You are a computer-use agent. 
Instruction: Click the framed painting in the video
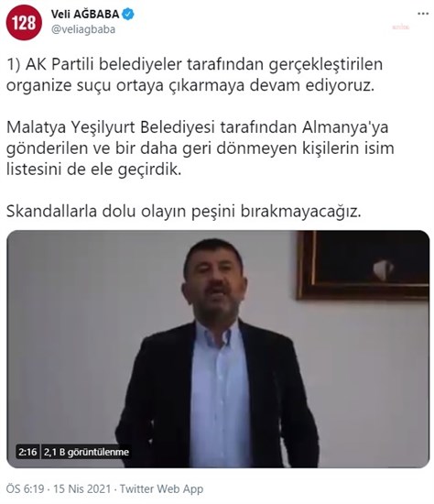(363, 264)
